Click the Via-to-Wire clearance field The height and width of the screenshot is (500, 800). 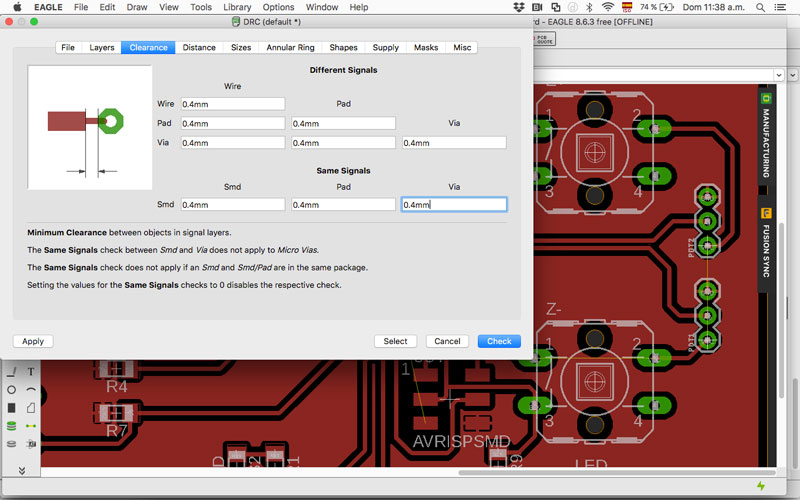point(233,143)
